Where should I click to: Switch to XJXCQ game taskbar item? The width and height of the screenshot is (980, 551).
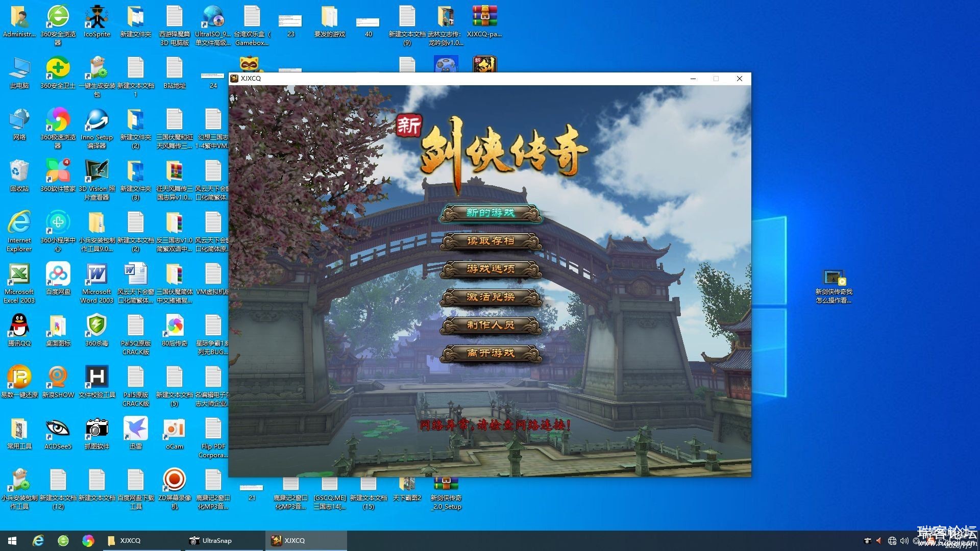[x=306, y=540]
